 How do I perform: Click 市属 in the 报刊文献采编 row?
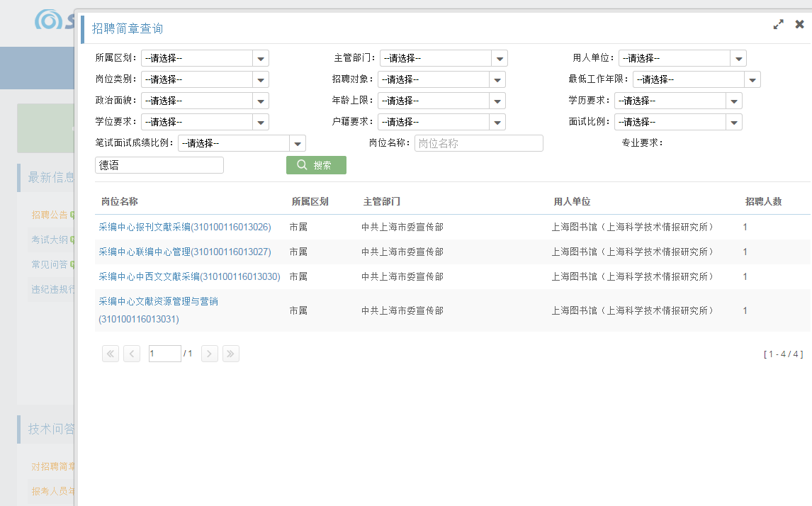(x=298, y=227)
